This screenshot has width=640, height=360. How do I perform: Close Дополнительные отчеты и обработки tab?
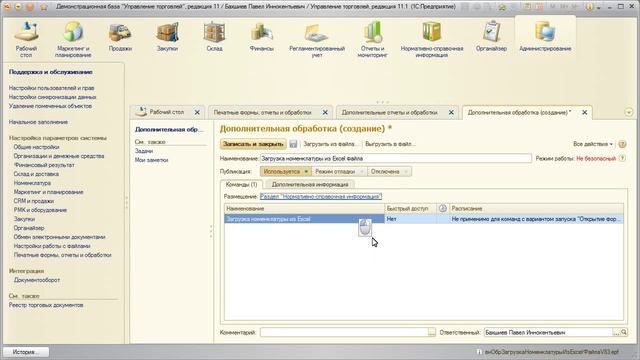click(x=451, y=112)
